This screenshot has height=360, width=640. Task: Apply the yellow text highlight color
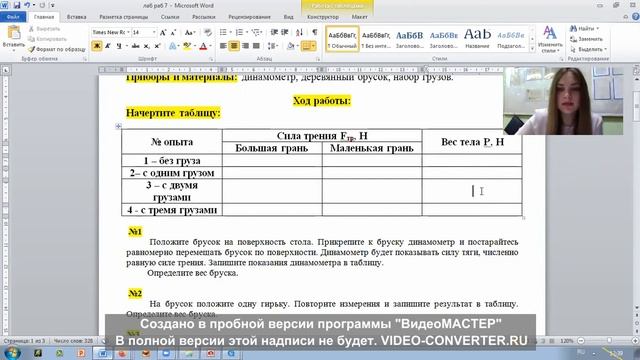point(187,46)
